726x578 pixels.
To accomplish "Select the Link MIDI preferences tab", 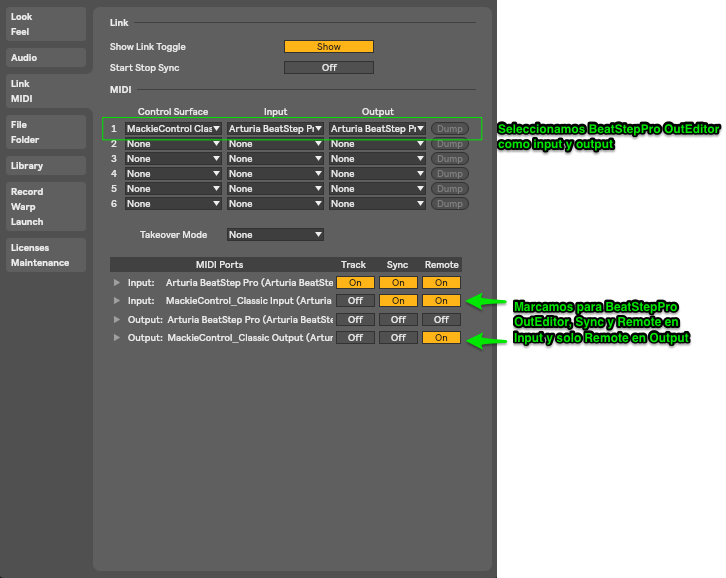I will tap(46, 91).
